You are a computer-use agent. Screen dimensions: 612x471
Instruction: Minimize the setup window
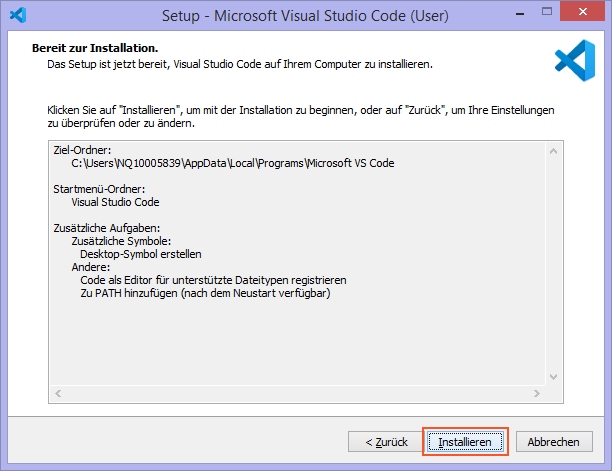pos(519,14)
